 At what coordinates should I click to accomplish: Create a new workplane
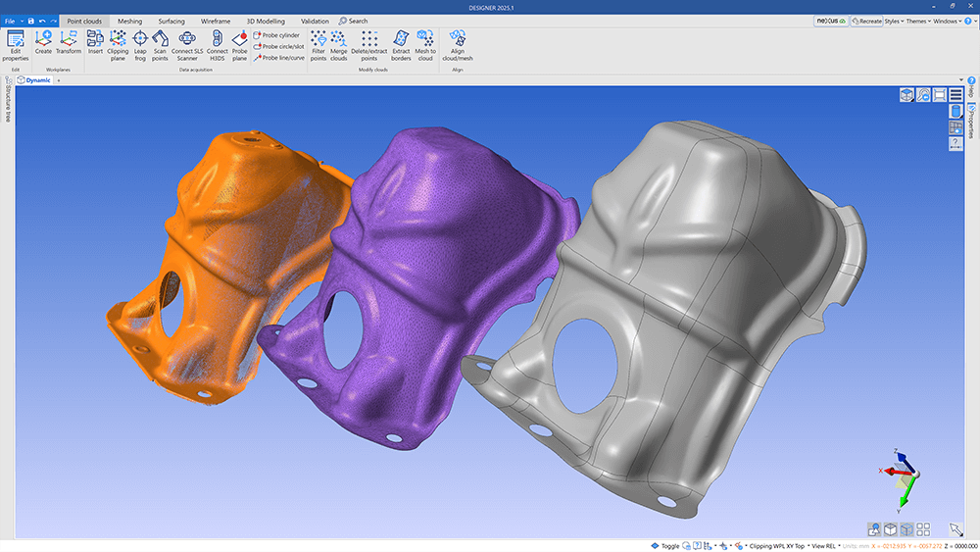point(43,42)
